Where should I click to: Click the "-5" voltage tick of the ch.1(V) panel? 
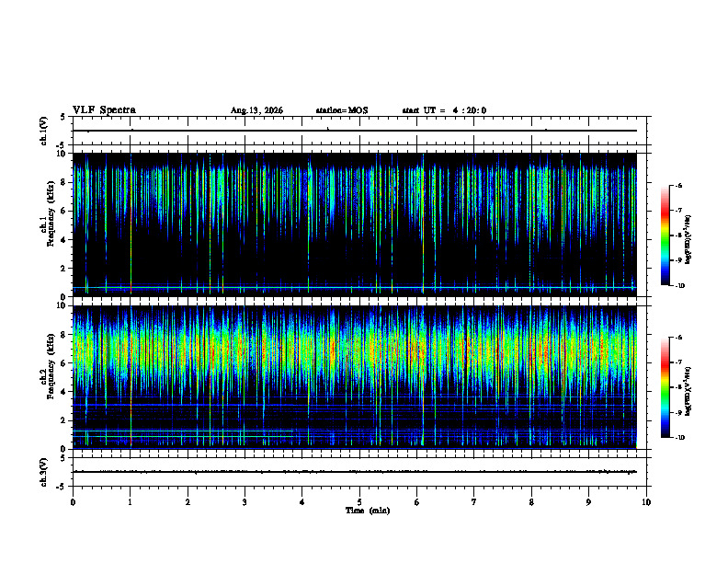(x=62, y=146)
